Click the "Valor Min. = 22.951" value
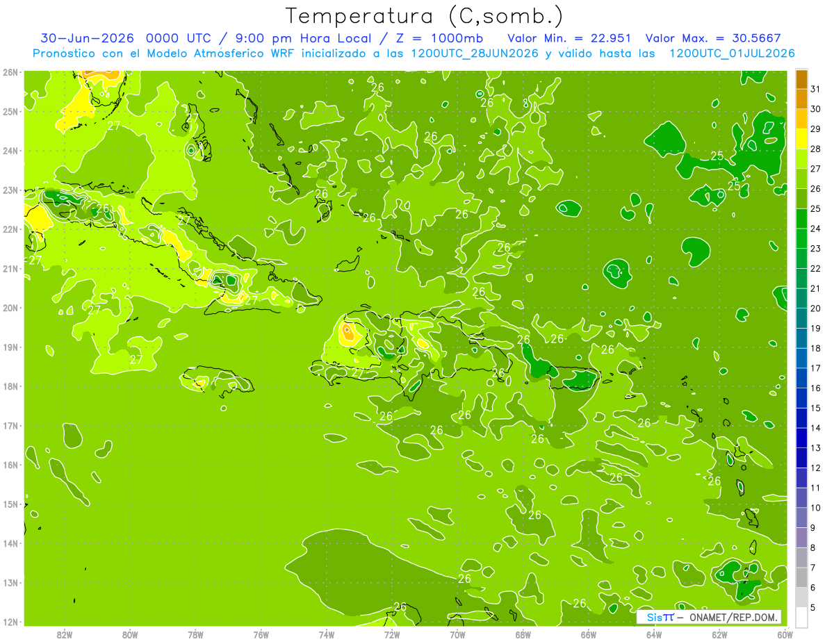Screen dimensions: 834x644 click(569, 38)
